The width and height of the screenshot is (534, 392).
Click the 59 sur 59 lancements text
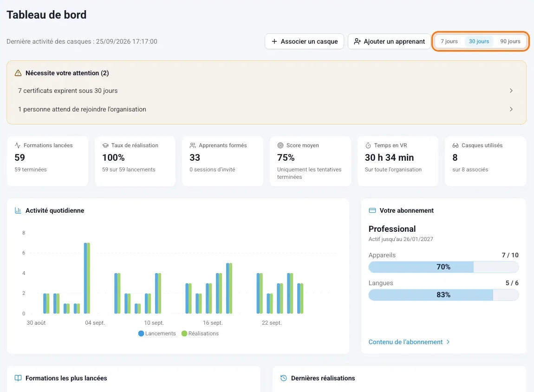tap(129, 170)
